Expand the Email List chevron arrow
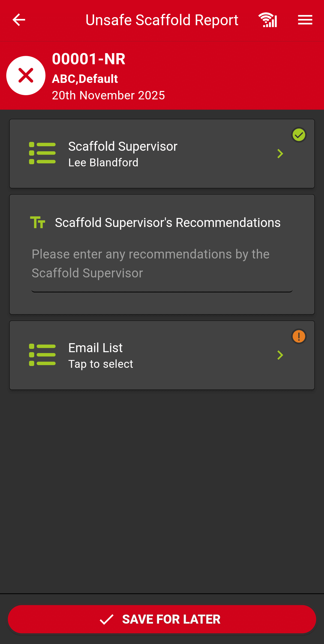The width and height of the screenshot is (324, 644). (280, 355)
